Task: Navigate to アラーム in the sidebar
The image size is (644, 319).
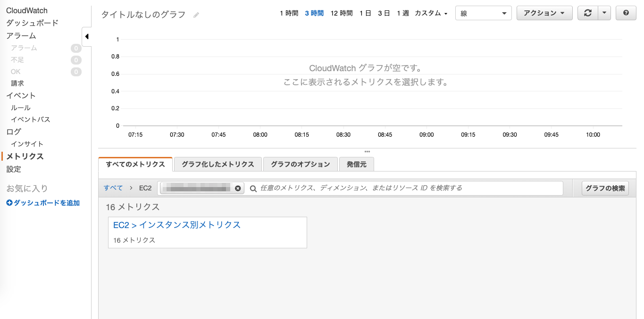Action: pyautogui.click(x=21, y=35)
